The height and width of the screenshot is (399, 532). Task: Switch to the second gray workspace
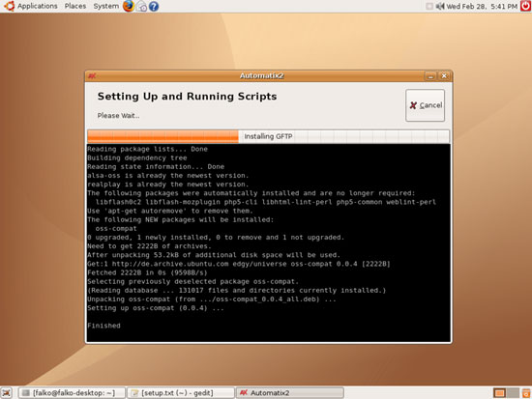point(513,393)
